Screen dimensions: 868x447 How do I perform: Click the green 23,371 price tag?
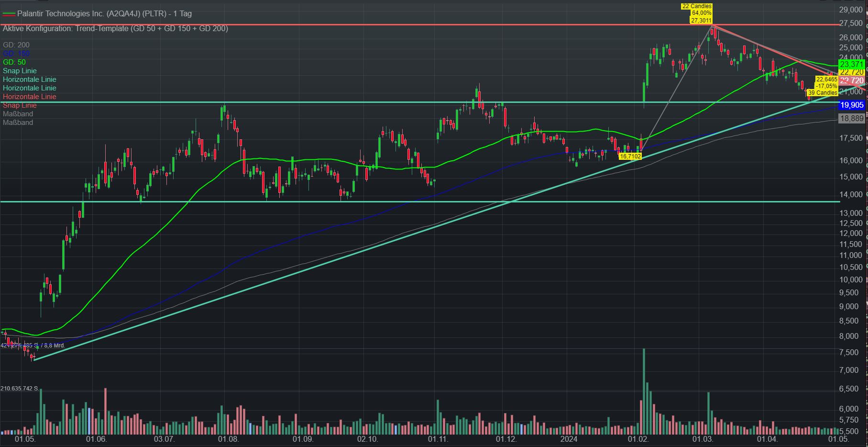pos(852,64)
